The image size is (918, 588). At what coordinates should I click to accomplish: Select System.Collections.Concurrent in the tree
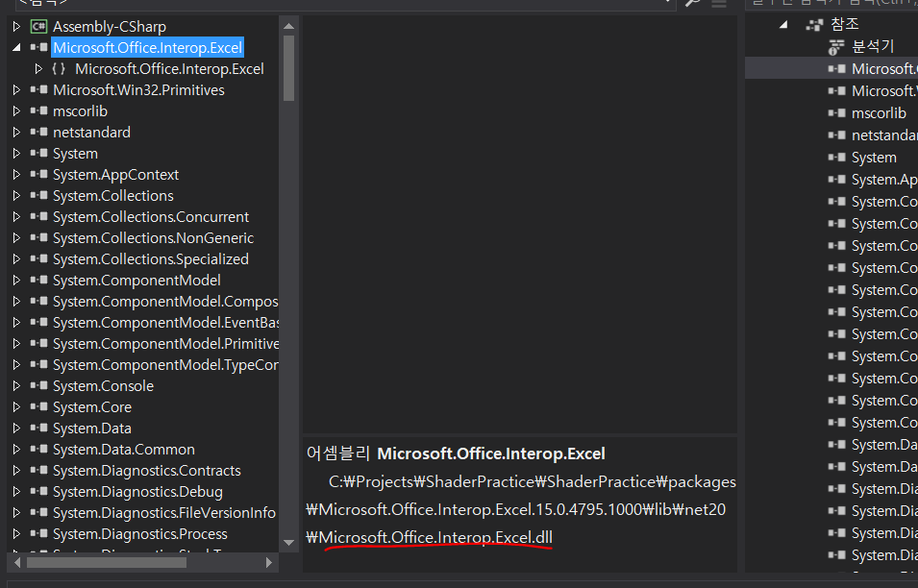(x=151, y=216)
